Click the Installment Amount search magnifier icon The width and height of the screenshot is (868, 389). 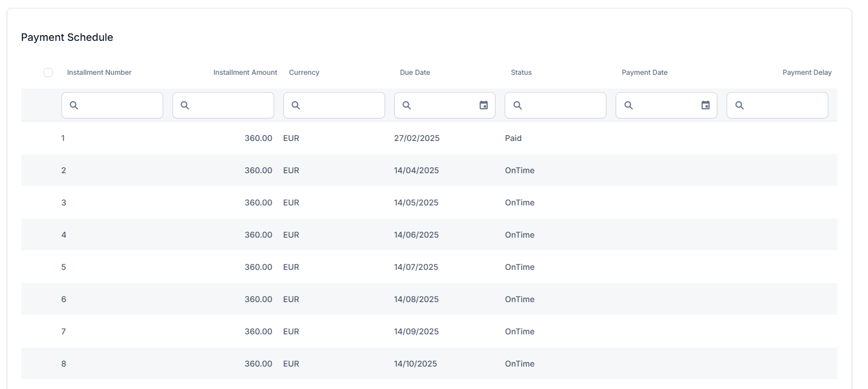pyautogui.click(x=185, y=105)
